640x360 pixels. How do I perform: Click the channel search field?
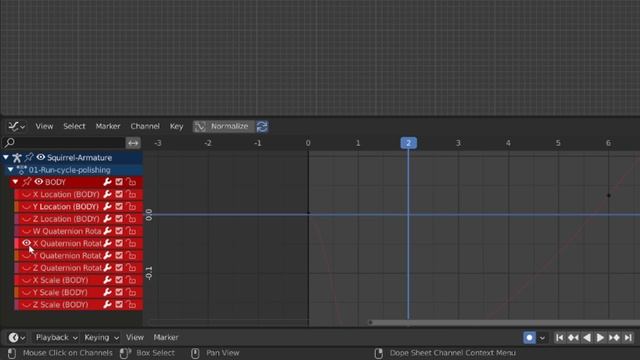[x=64, y=142]
